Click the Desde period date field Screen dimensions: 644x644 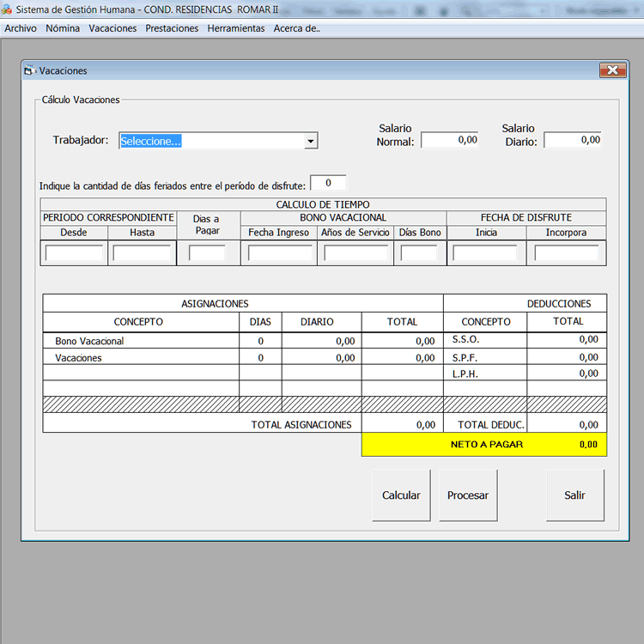74,253
